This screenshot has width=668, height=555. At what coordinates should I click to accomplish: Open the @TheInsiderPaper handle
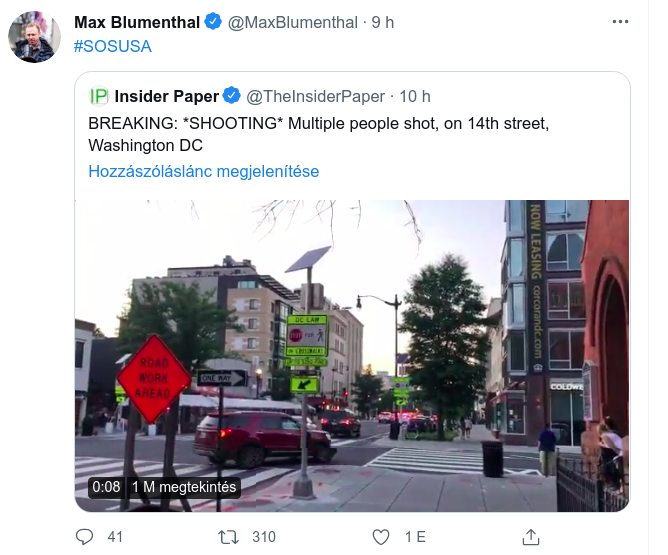pos(315,96)
